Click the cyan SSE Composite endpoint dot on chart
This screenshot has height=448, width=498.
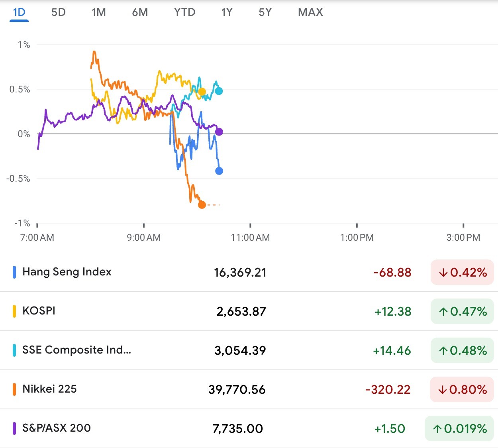[x=219, y=91]
